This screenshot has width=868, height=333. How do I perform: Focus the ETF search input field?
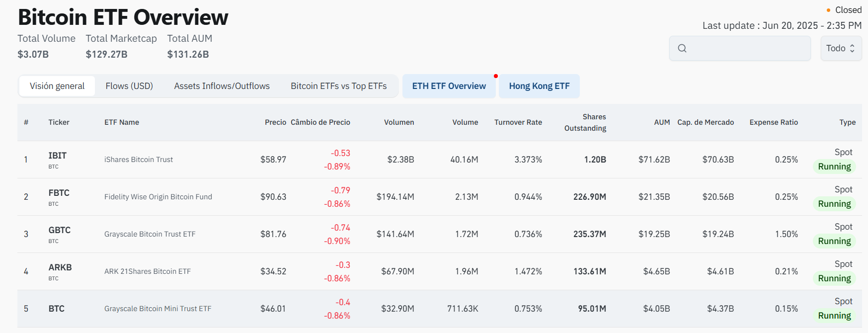740,48
